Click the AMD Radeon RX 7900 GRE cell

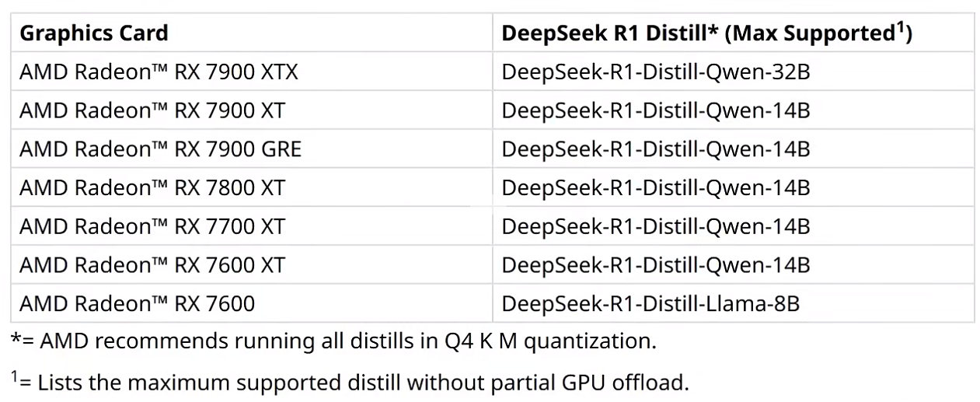pyautogui.click(x=160, y=149)
